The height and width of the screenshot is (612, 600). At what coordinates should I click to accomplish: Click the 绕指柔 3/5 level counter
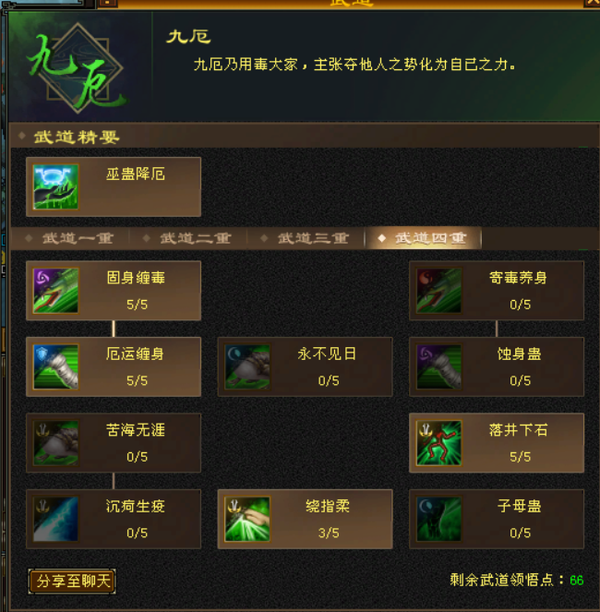[x=328, y=533]
